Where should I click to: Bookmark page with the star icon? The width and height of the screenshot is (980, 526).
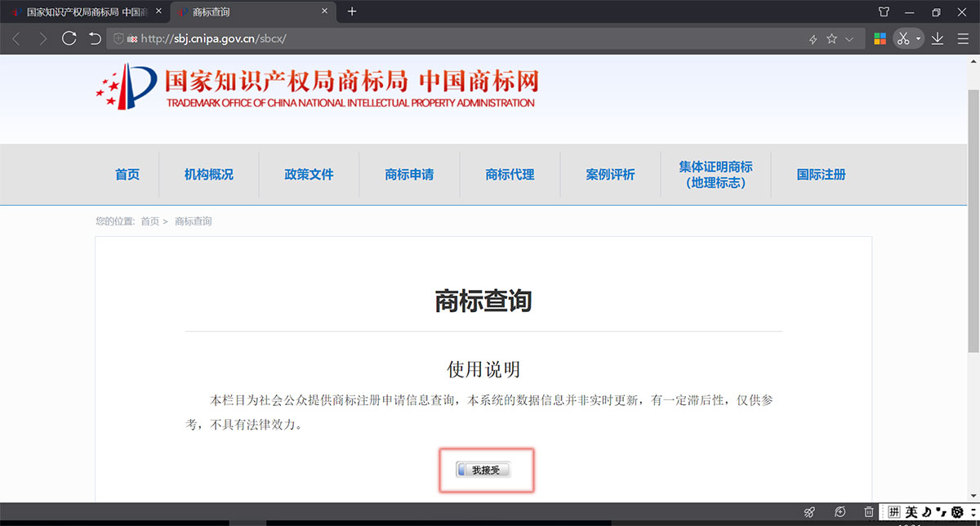pos(831,38)
